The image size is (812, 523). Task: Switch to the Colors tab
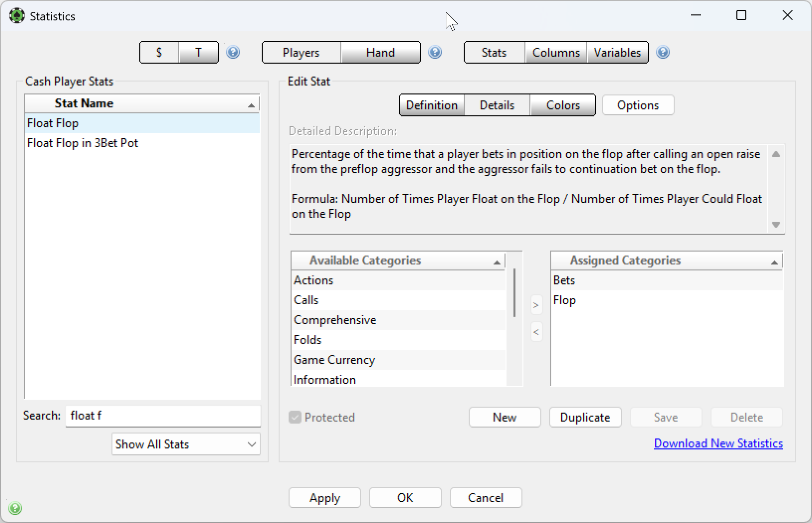(x=563, y=105)
